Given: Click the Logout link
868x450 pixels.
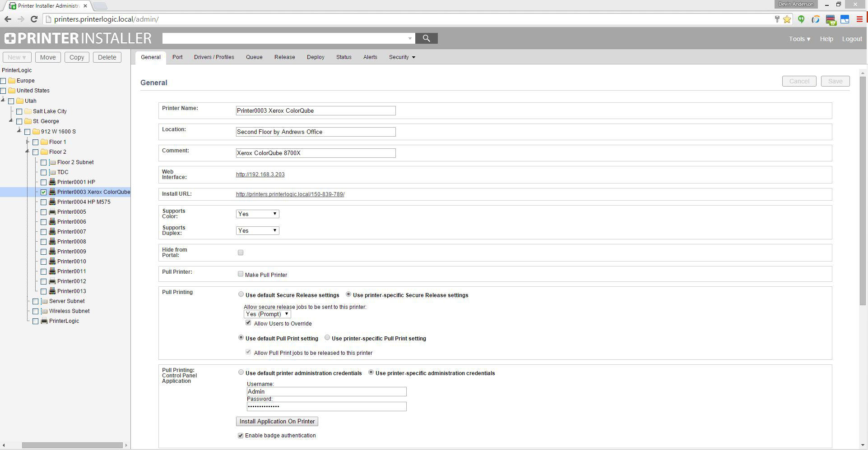Looking at the screenshot, I should (852, 39).
